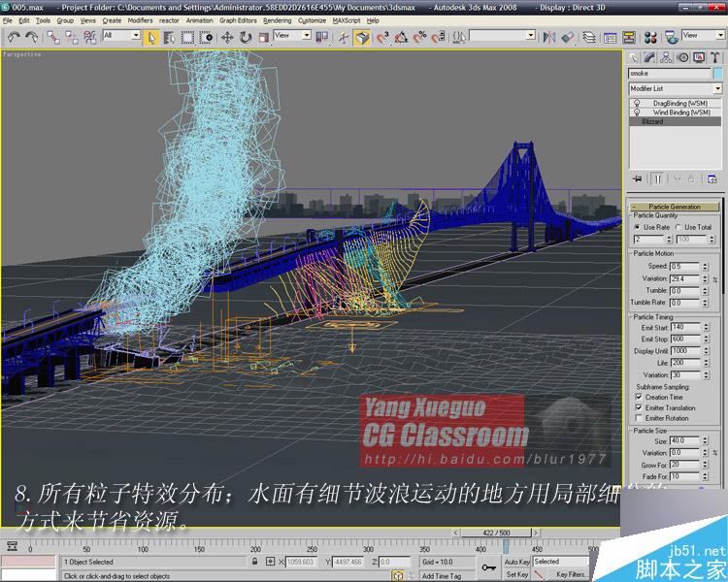This screenshot has width=728, height=582.
Task: Click the Align tool icon
Action: click(568, 37)
